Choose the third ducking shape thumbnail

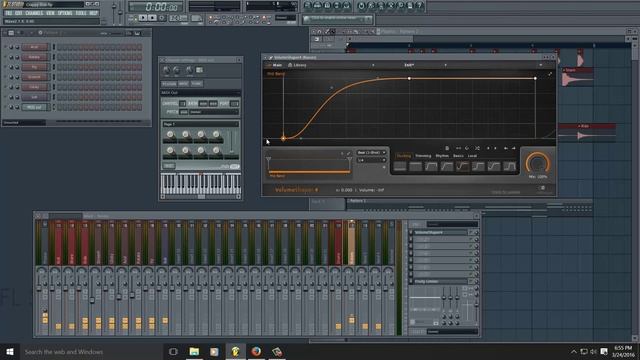(x=431, y=166)
